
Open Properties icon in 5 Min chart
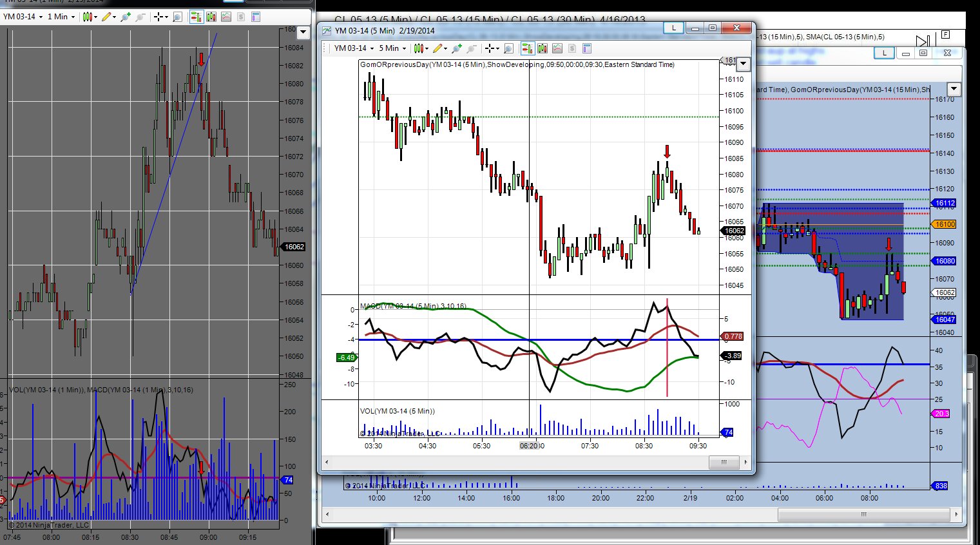[587, 48]
